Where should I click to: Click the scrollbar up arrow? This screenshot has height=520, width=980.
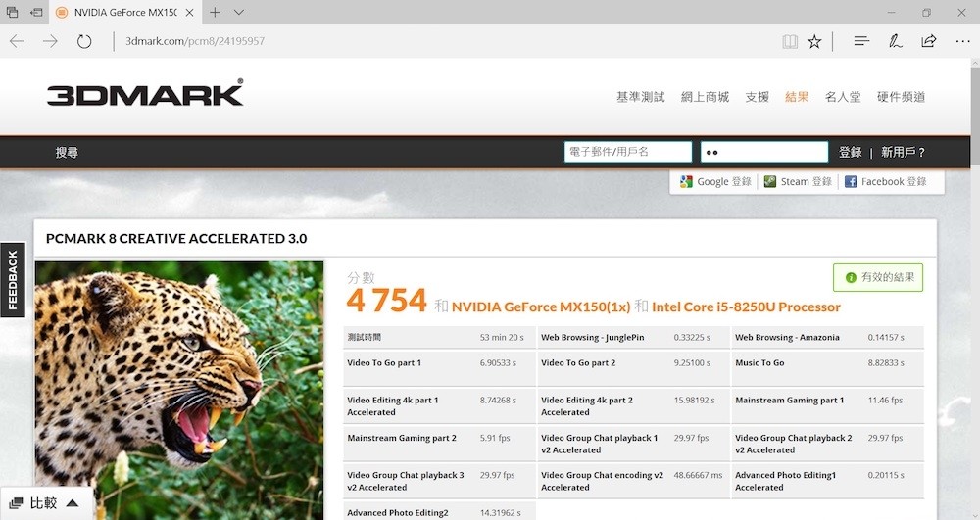975,63
